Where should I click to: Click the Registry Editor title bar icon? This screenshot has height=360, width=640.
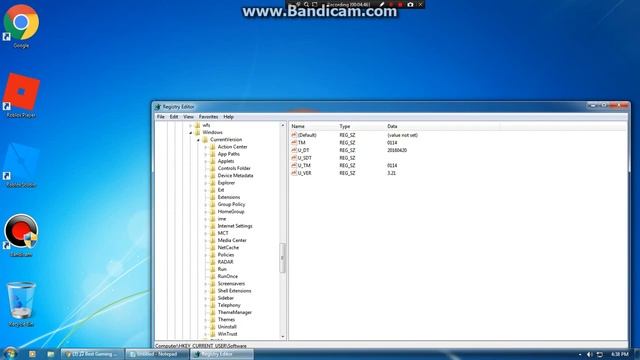(158, 107)
